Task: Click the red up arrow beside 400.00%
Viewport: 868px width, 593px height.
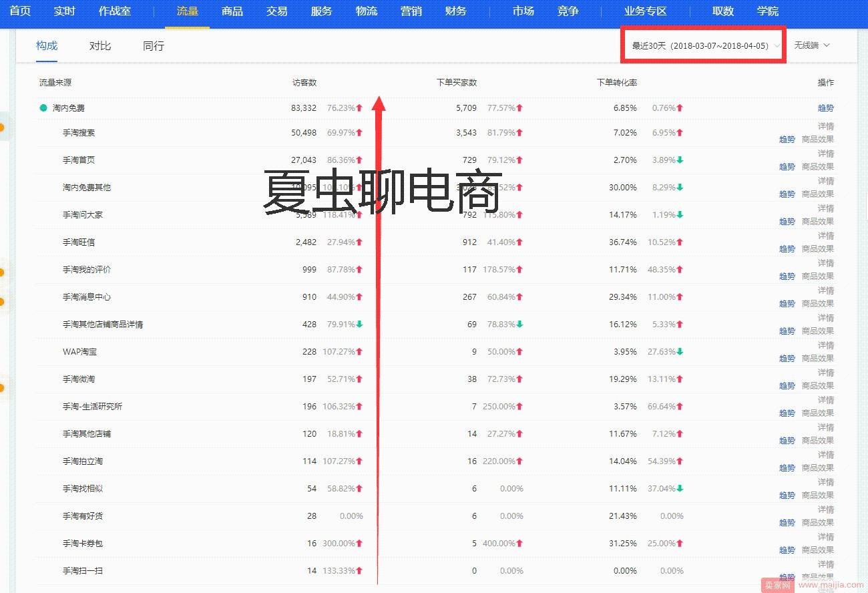Action: click(x=519, y=544)
